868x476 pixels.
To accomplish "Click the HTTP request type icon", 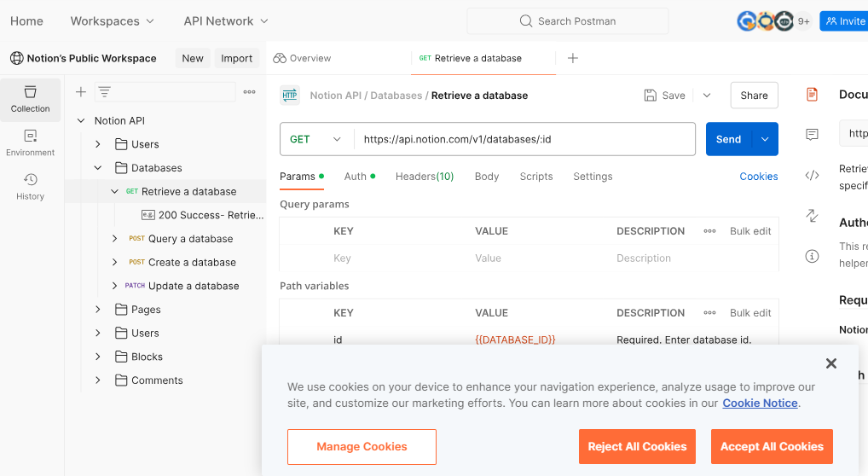I will point(290,96).
